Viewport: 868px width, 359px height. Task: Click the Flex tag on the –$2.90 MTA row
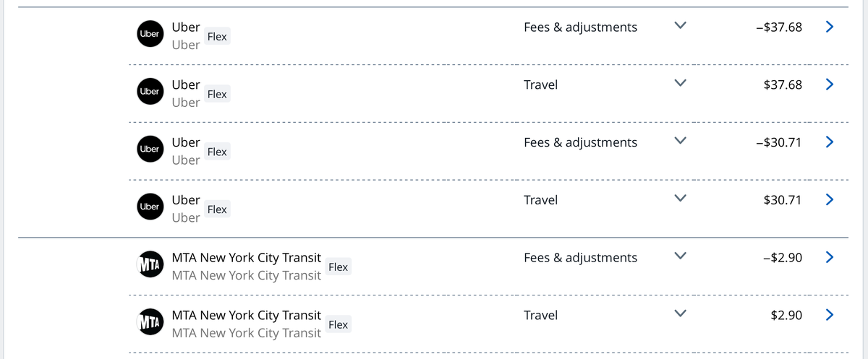coord(338,267)
